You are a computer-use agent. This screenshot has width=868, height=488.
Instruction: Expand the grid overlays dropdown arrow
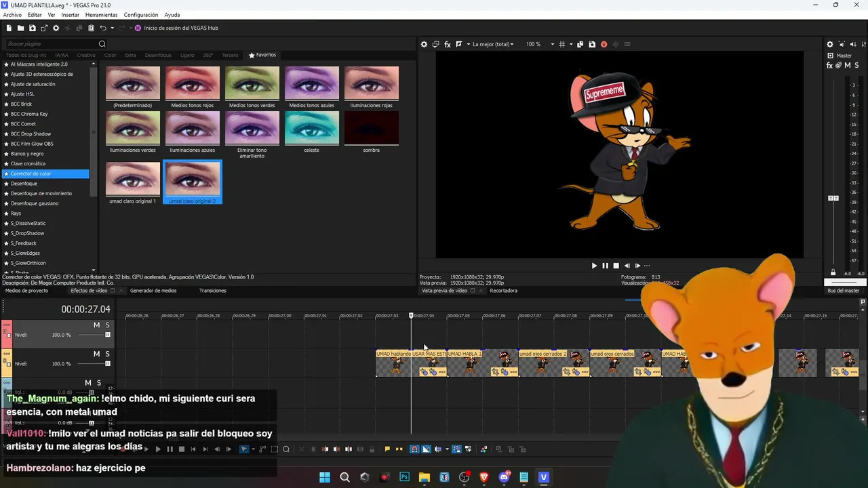pos(570,44)
